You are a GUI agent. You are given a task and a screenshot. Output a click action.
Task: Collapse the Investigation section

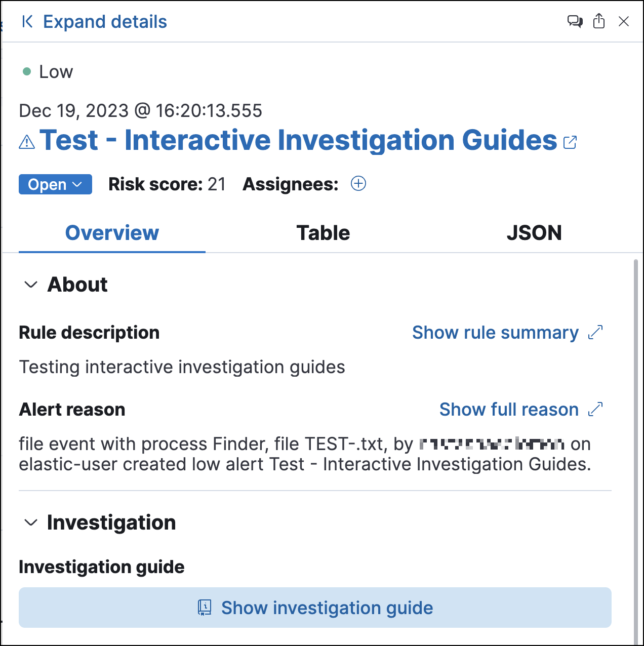(x=30, y=522)
